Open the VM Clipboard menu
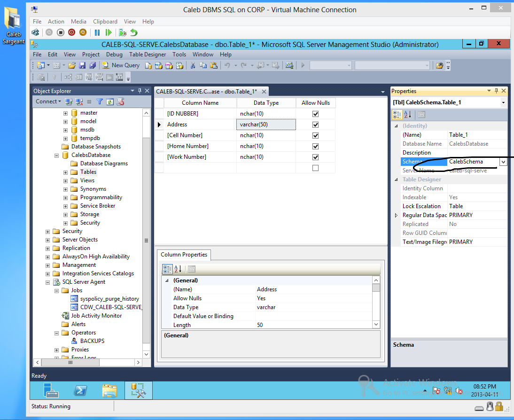Screen dimensions: 514x420 (x=105, y=21)
